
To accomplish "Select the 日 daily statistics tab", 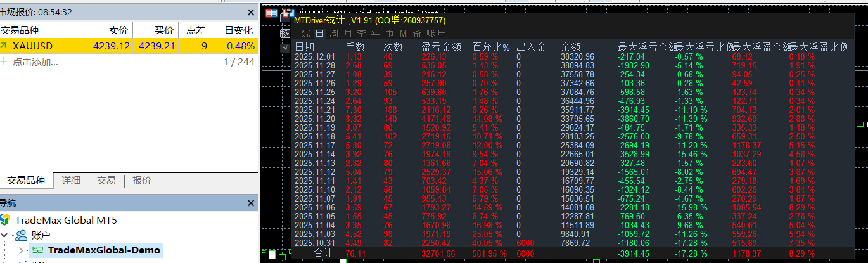I will click(319, 34).
